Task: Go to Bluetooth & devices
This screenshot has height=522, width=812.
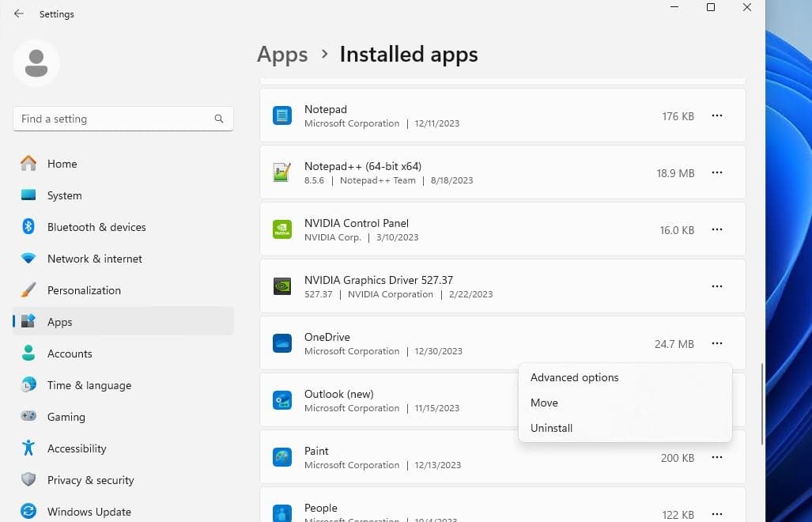Action: 123,227
